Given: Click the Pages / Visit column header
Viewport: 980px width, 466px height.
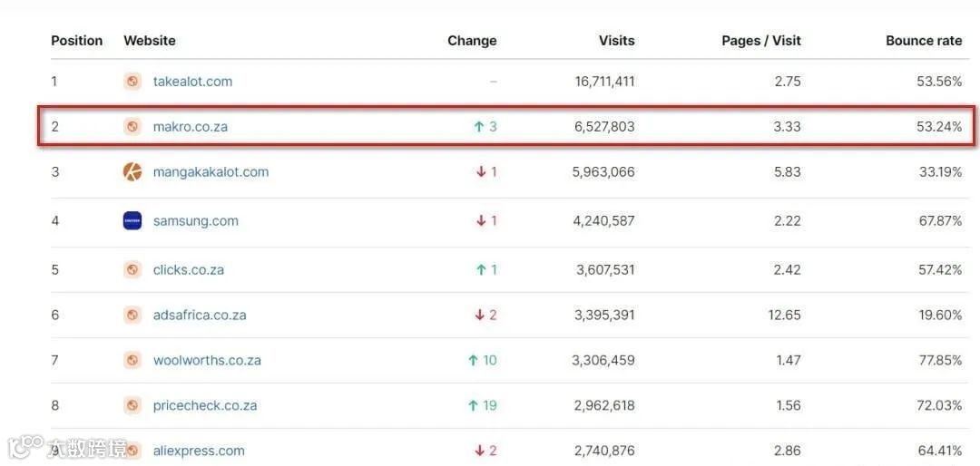Looking at the screenshot, I should (760, 41).
